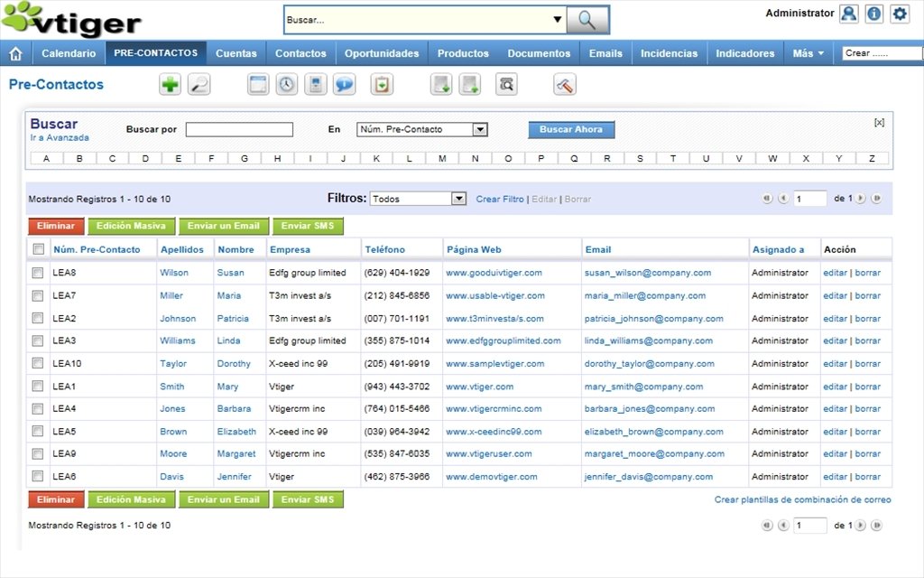The width and height of the screenshot is (924, 578).
Task: Go to first page in bottom pagination
Action: 767,525
